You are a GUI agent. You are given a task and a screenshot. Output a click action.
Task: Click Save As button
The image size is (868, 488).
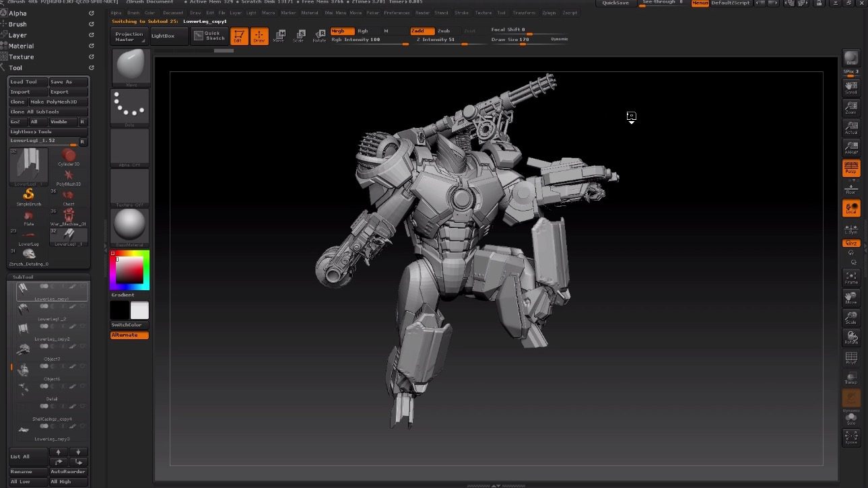69,82
